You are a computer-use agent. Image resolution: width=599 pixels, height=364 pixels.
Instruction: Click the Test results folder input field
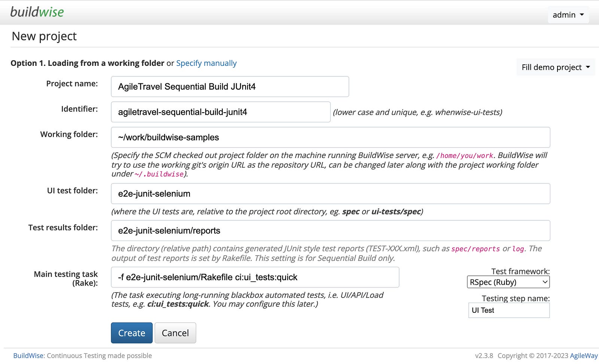click(x=330, y=230)
